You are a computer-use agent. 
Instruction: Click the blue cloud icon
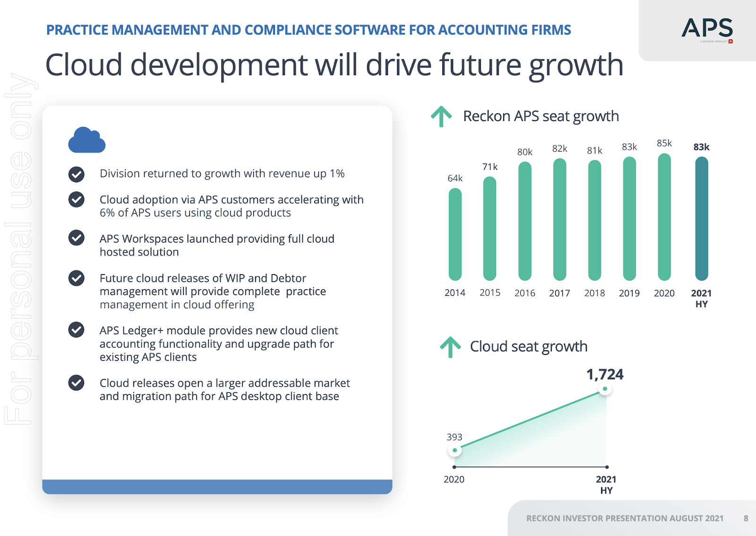(x=86, y=140)
